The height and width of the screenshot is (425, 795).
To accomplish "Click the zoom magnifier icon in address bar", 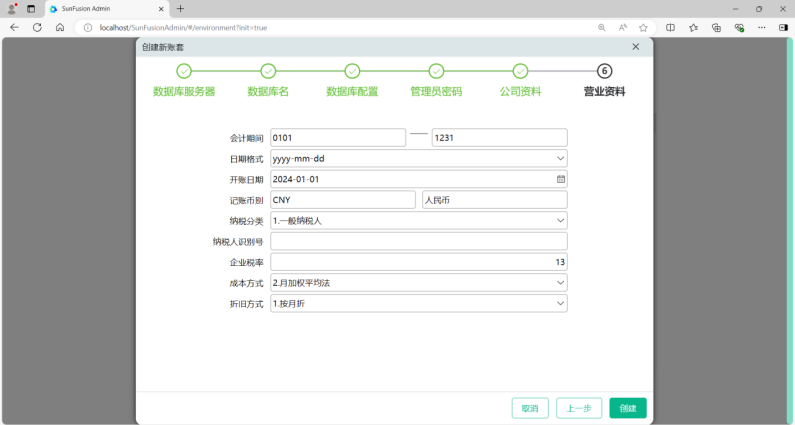I will click(x=602, y=28).
